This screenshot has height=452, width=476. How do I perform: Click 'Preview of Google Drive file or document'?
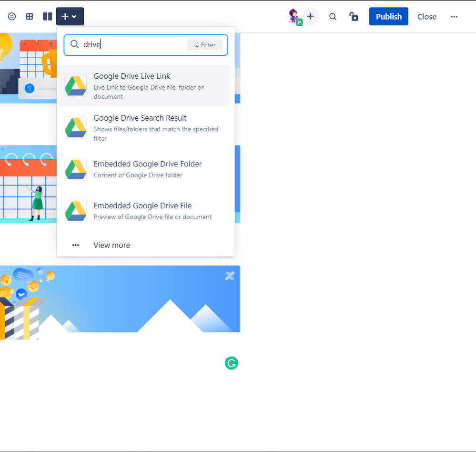click(x=152, y=217)
